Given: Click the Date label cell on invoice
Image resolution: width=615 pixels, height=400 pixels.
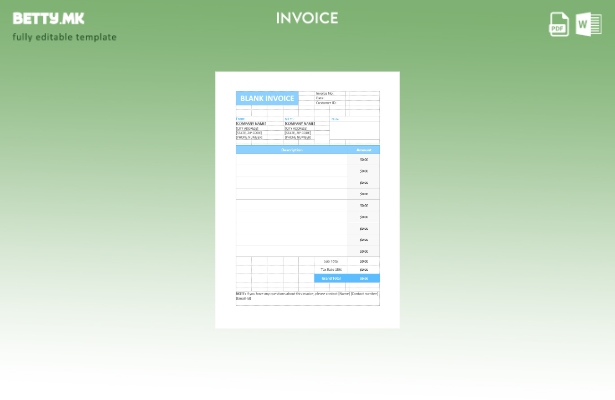Looking at the screenshot, I should coord(320,98).
